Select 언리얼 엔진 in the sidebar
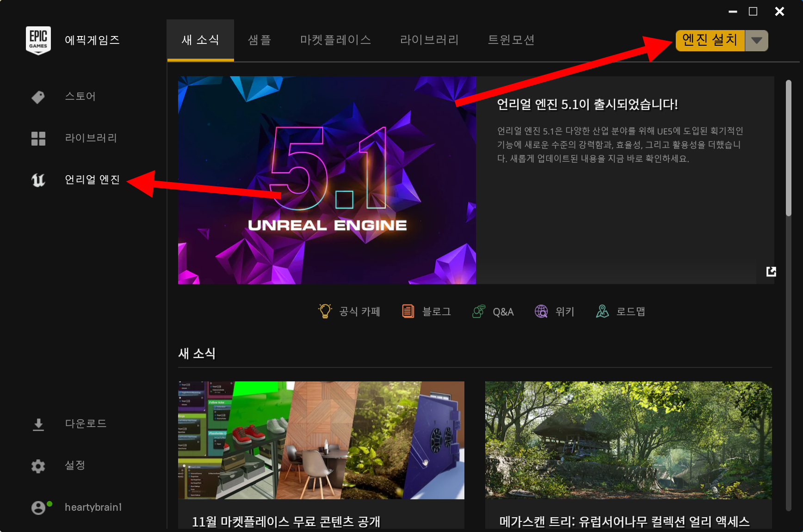Screen dimensions: 803x532 [x=92, y=180]
